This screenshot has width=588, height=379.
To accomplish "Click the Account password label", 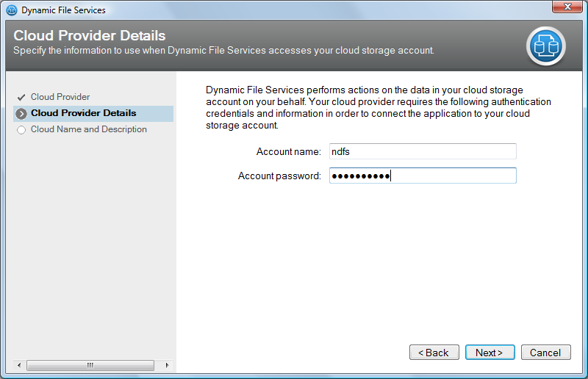I will pyautogui.click(x=279, y=176).
